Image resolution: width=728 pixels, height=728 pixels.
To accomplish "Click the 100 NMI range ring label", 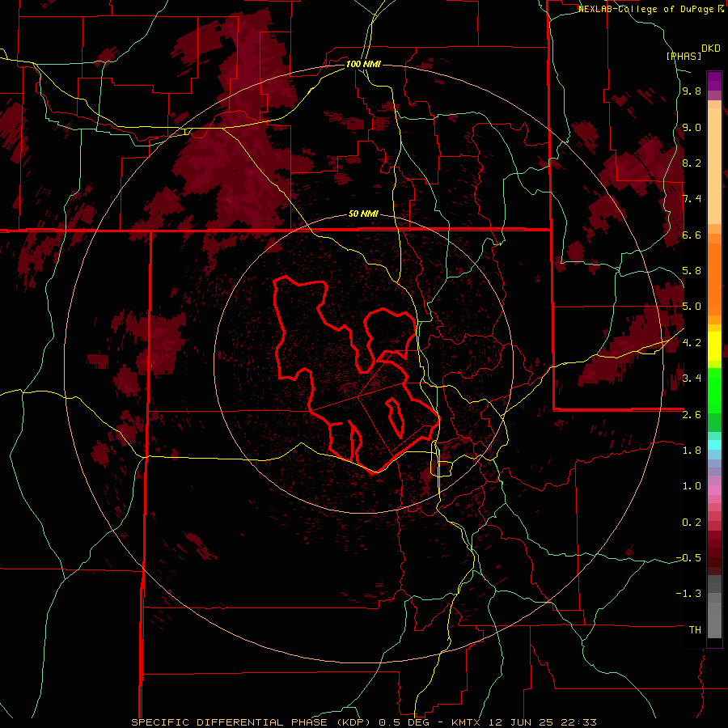I will coord(363,64).
